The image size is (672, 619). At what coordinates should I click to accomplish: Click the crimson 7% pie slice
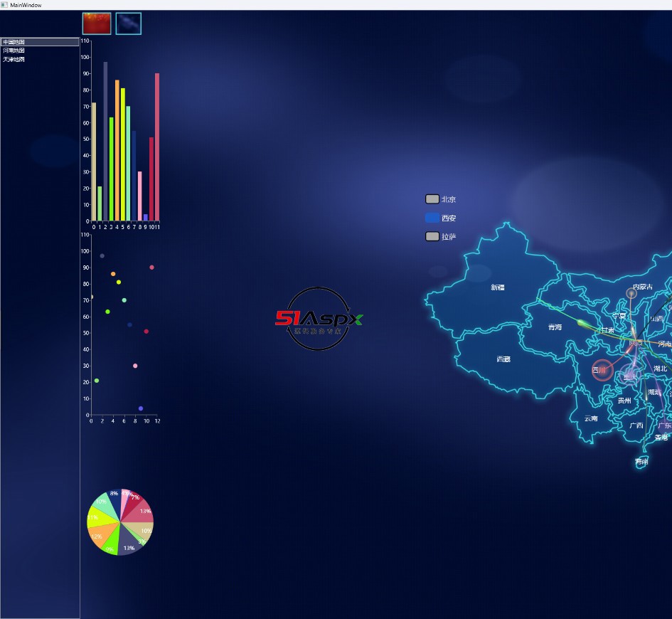(x=135, y=504)
